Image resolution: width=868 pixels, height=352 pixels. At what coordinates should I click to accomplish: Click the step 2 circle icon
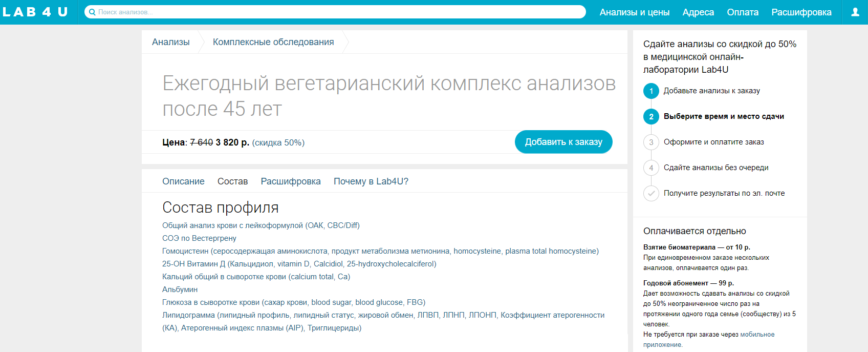651,116
